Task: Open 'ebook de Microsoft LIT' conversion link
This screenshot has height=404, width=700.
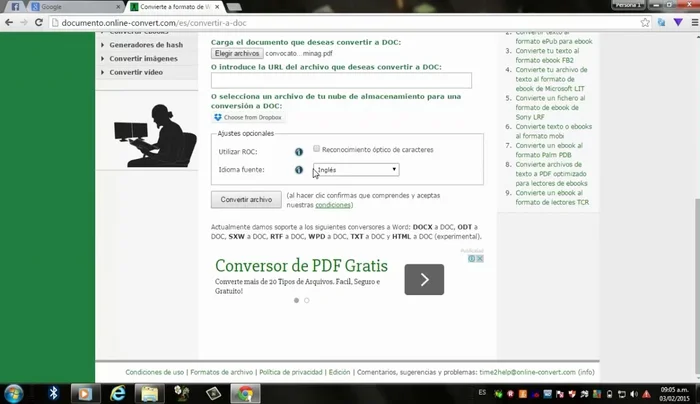Action: [551, 79]
